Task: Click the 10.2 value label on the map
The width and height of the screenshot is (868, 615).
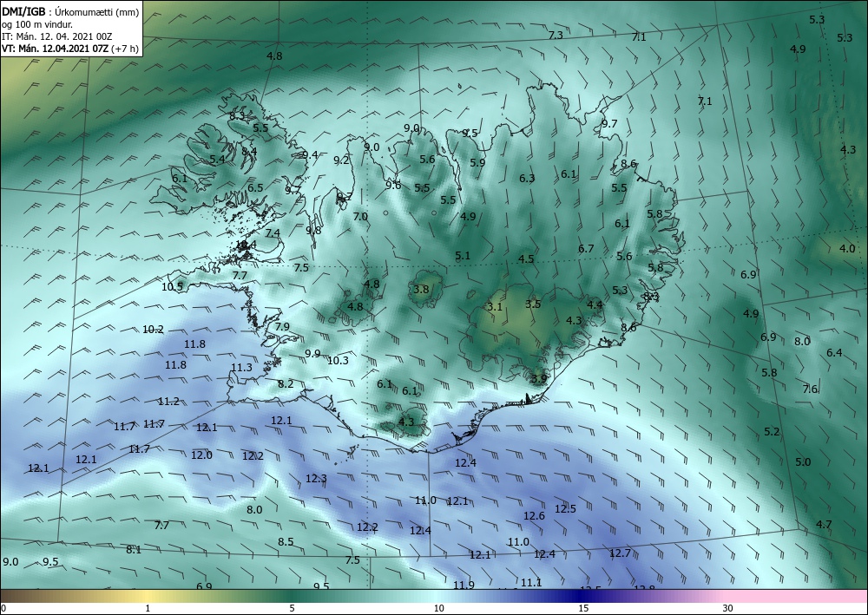Action: coord(153,330)
